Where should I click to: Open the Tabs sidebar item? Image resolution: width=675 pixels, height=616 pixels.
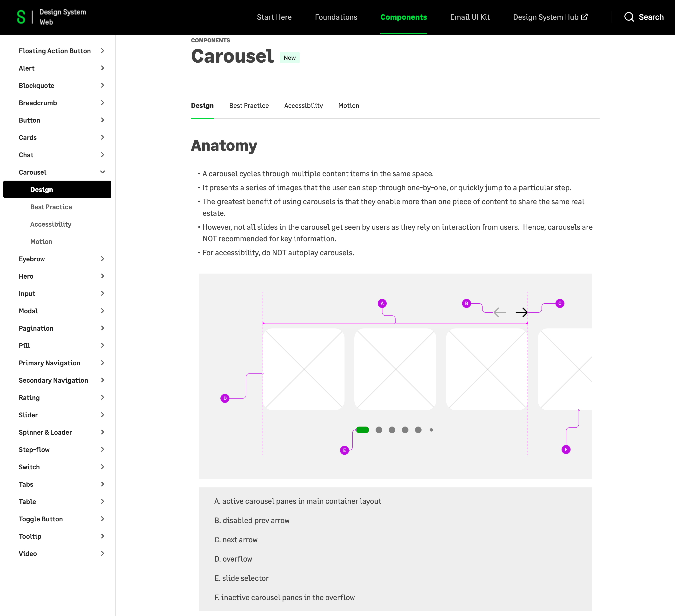click(26, 484)
